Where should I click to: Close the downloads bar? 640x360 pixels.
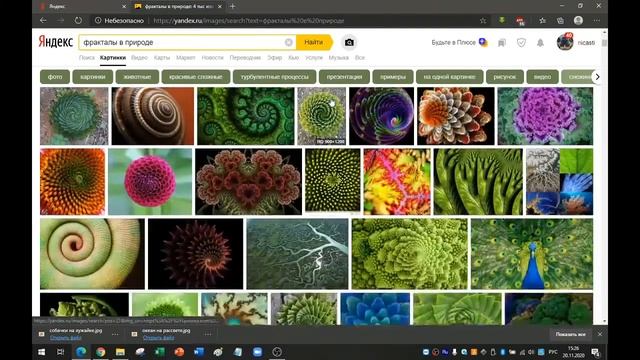pos(600,334)
